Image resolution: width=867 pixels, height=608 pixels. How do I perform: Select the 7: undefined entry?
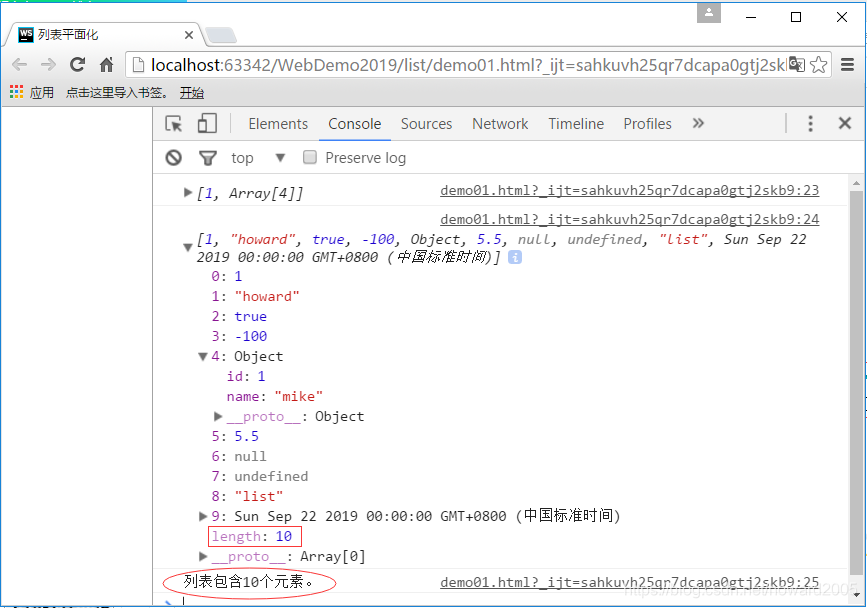[x=259, y=476]
